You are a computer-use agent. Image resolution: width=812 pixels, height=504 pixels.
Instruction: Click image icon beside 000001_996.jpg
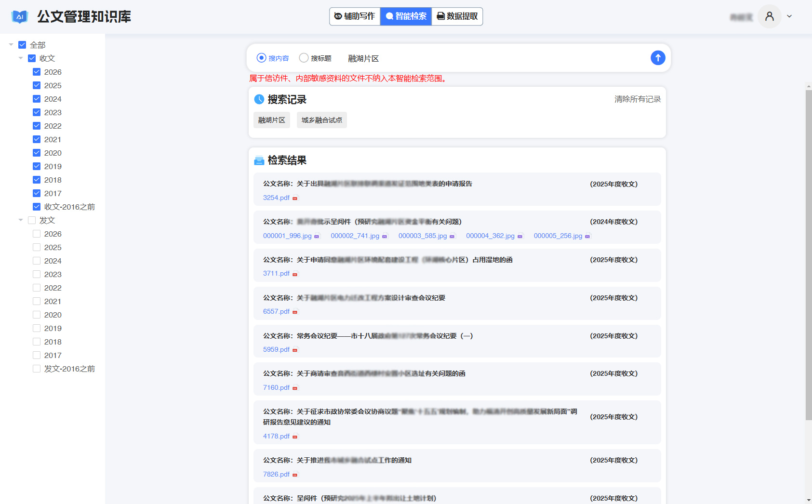coord(317,236)
